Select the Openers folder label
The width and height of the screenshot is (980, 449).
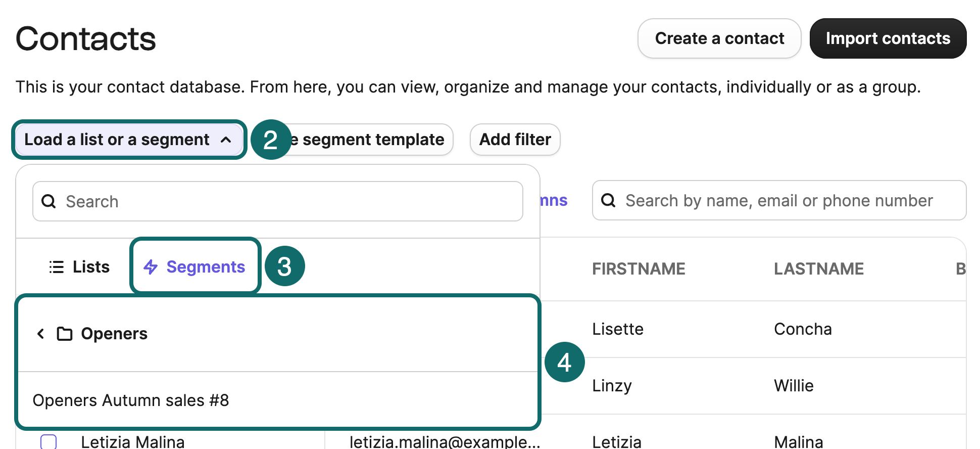point(114,334)
